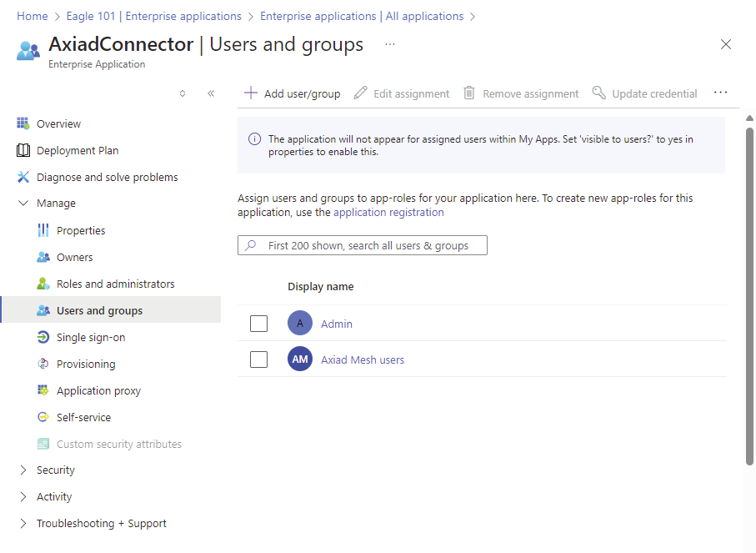
Task: Click the Overview grid icon
Action: point(23,123)
